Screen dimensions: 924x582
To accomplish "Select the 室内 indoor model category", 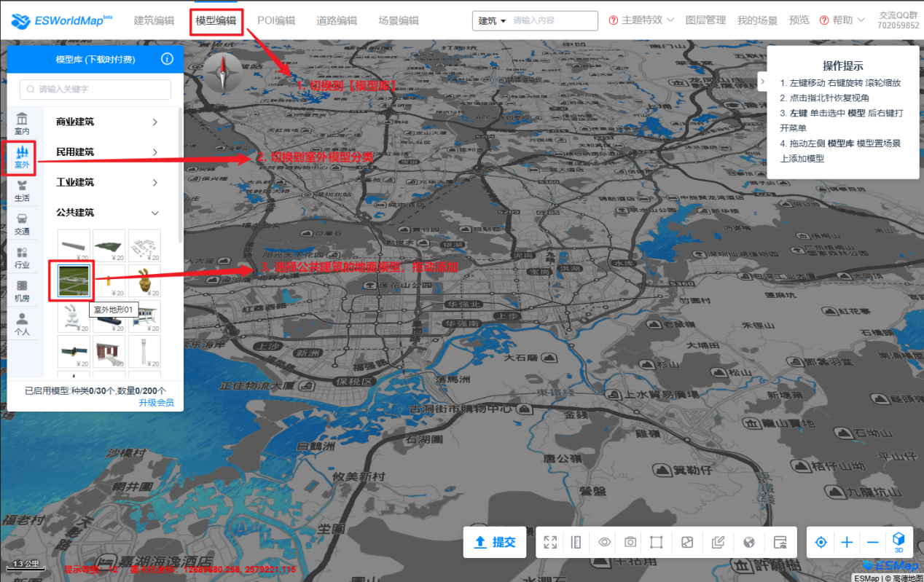I will [22, 124].
